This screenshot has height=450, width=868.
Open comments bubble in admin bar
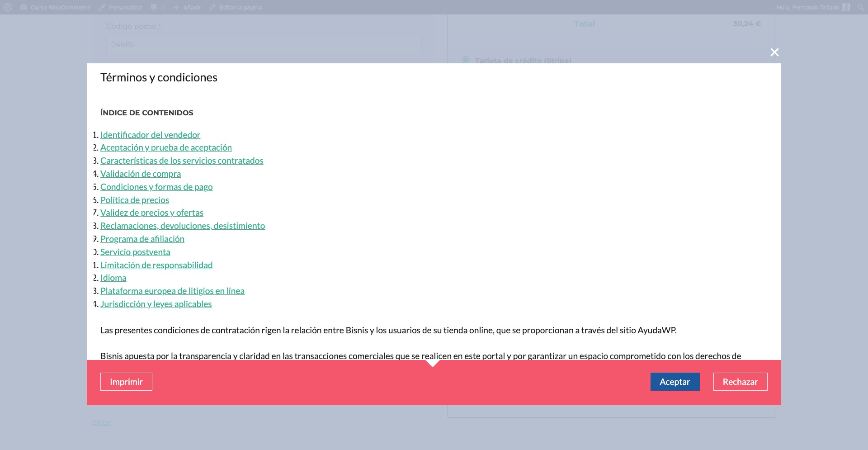(158, 7)
